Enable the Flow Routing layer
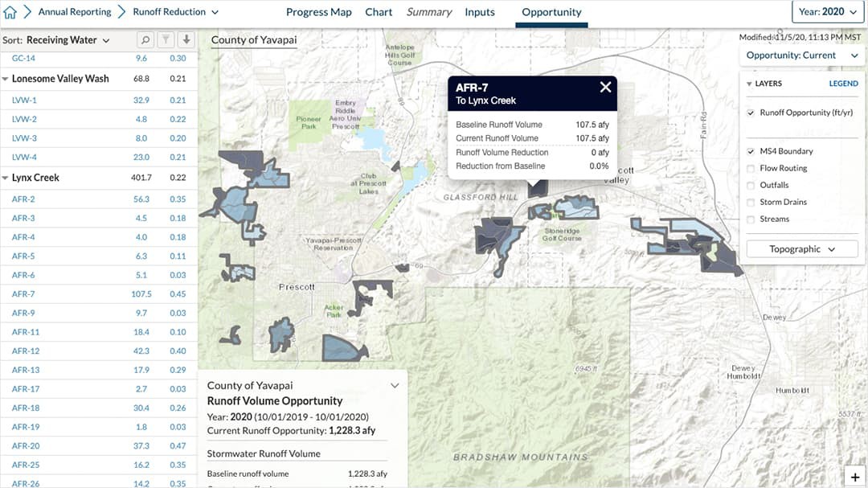868x488 pixels. click(x=751, y=168)
